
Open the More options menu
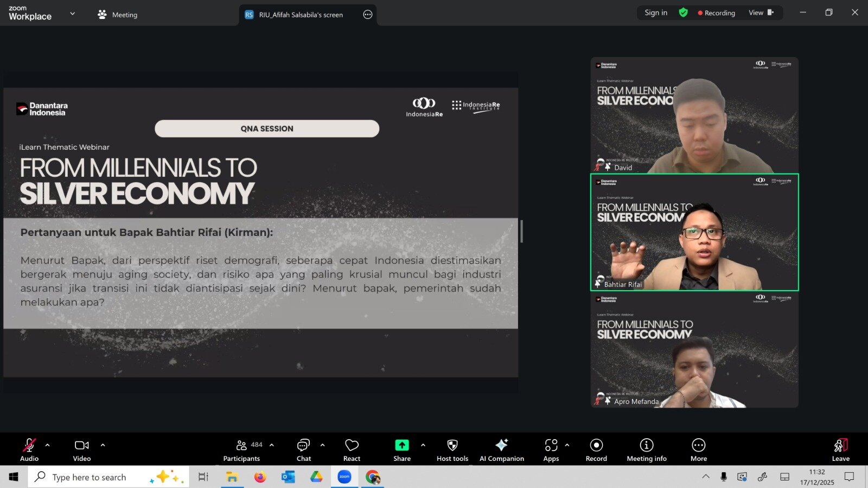[x=698, y=450]
